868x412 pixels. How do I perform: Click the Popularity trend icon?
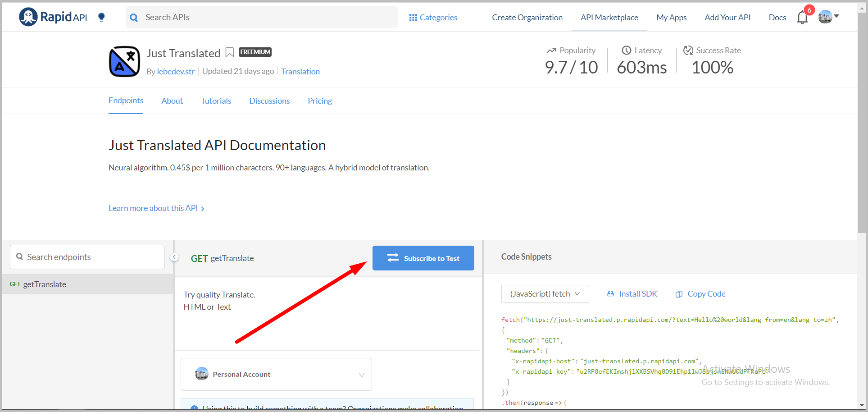pos(551,50)
